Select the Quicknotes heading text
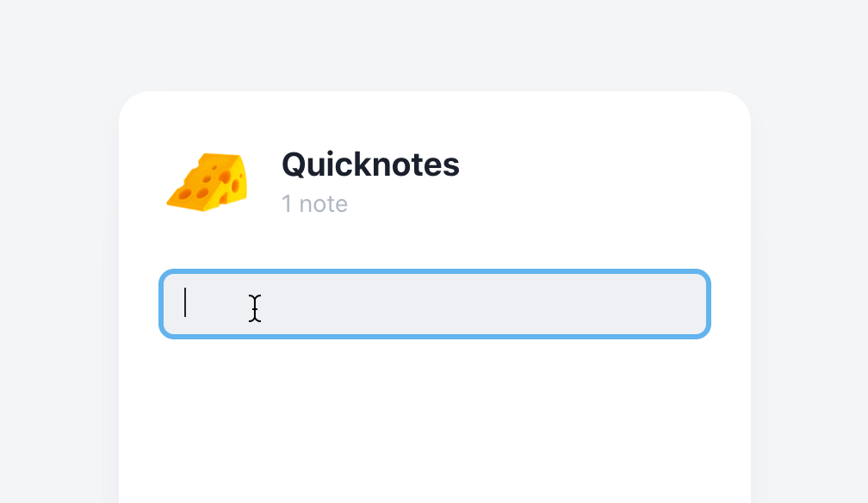 [370, 165]
